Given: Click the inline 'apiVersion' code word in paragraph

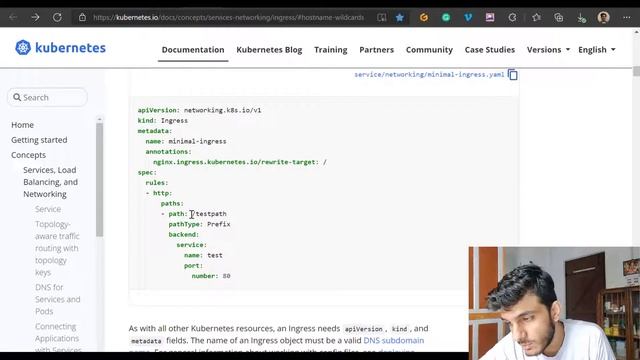Looking at the screenshot, I should (x=363, y=329).
